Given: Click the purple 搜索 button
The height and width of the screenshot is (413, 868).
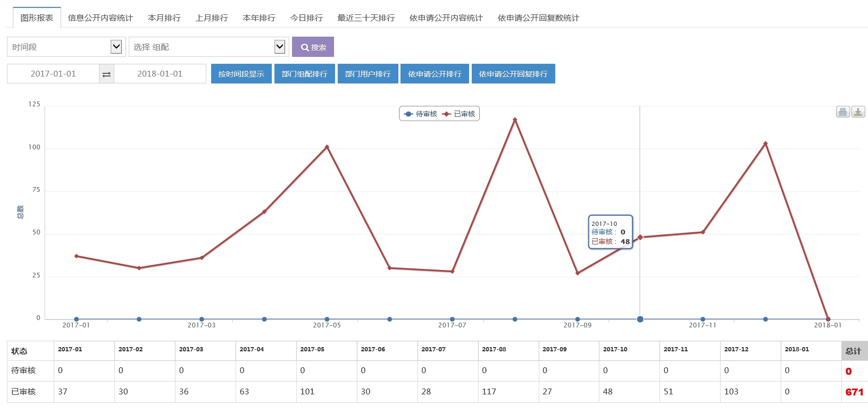Looking at the screenshot, I should pos(313,47).
